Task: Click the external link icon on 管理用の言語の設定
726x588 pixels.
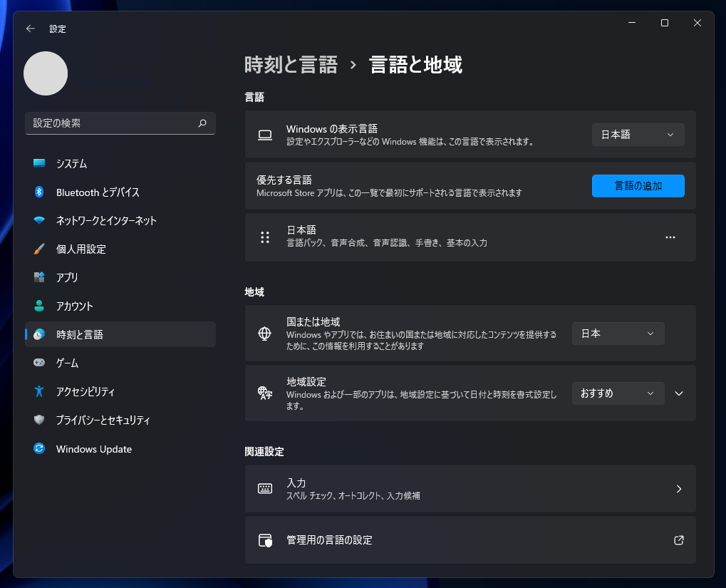Action: point(679,540)
